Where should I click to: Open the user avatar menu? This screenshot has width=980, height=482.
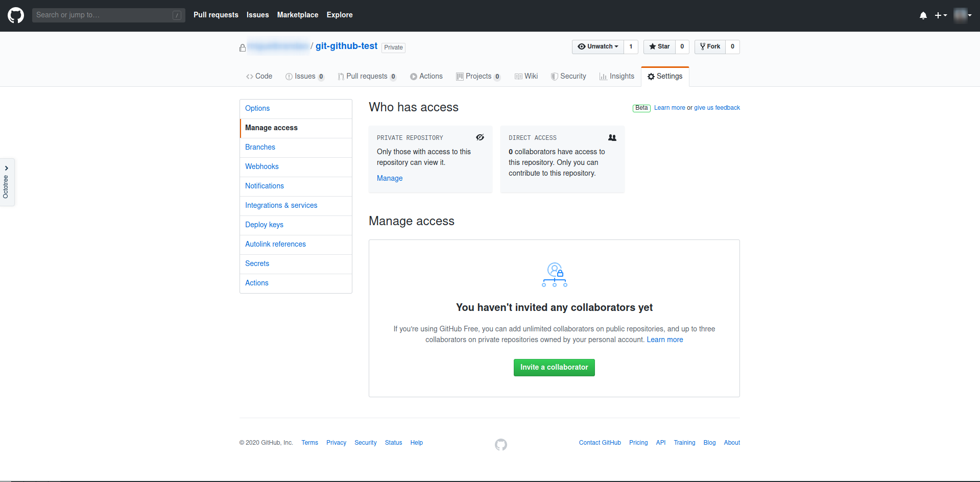tap(963, 15)
